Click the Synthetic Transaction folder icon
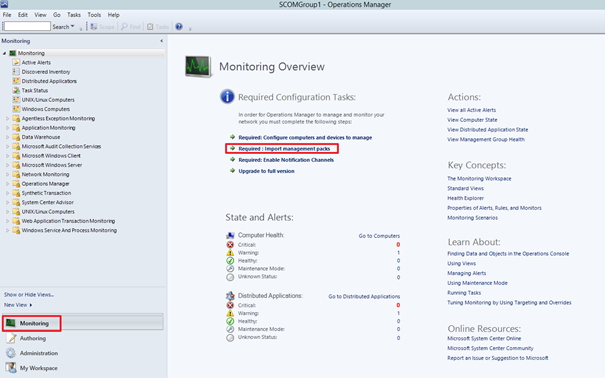This screenshot has height=378, width=605. pyautogui.click(x=16, y=192)
